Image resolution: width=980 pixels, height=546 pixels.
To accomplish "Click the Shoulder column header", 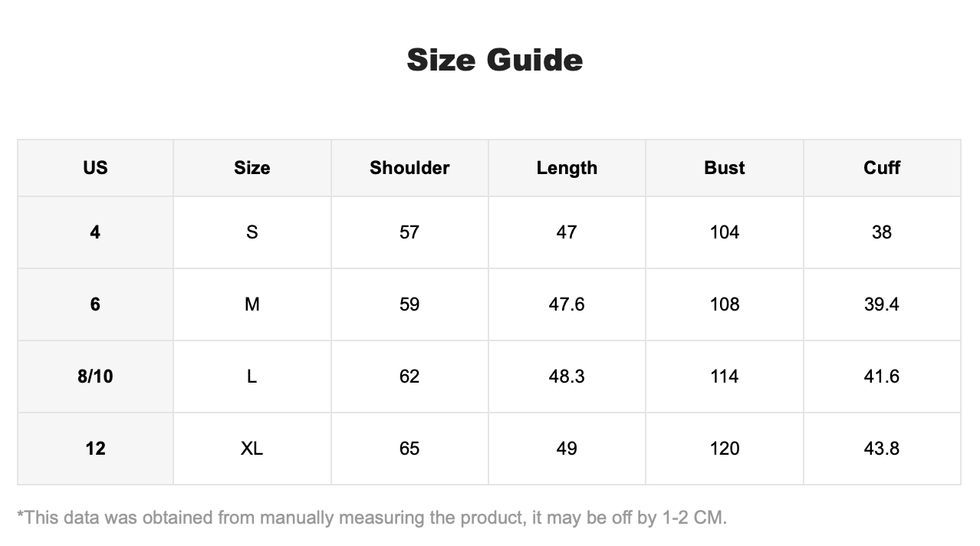I will tap(409, 168).
